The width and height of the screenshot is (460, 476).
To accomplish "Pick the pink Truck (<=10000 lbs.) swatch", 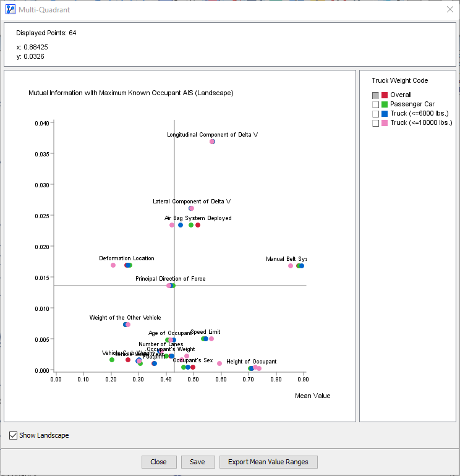I will (x=385, y=123).
